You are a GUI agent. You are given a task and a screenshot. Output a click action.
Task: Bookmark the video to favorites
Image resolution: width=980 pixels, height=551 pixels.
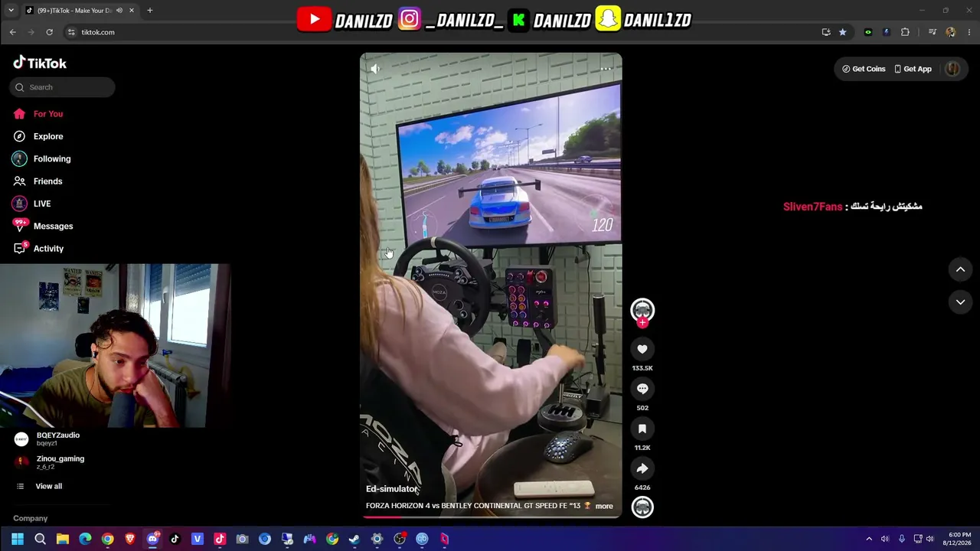[642, 429]
